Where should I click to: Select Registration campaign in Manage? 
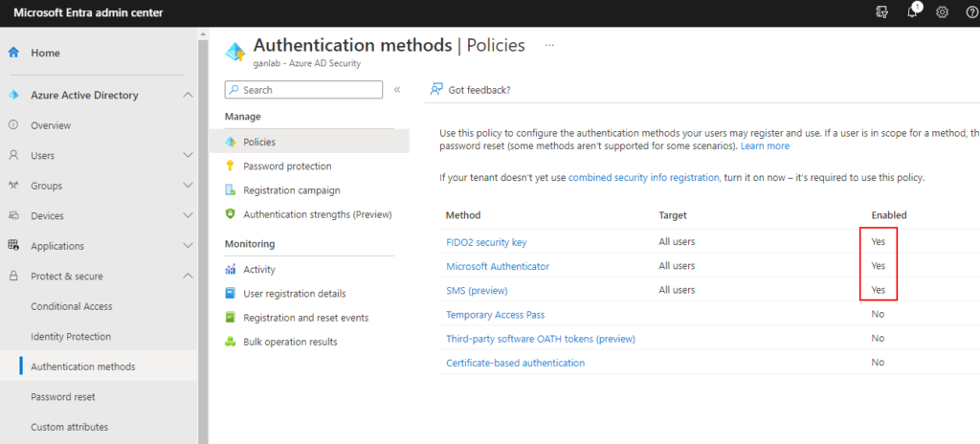(291, 190)
